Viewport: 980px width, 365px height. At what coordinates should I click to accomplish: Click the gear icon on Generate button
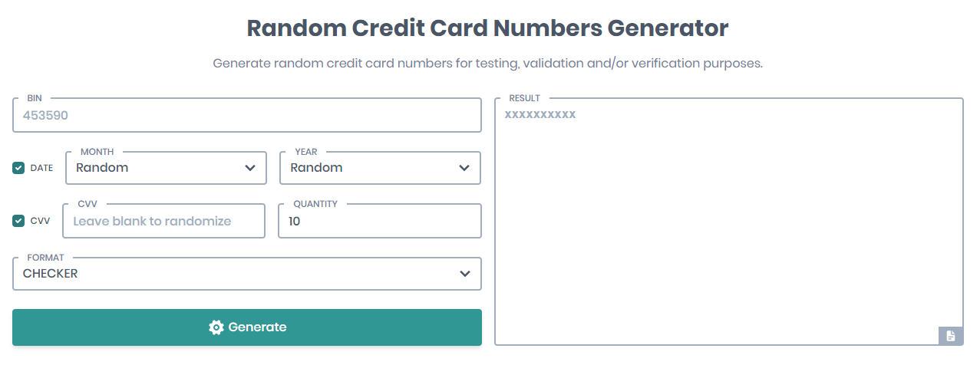click(x=216, y=327)
